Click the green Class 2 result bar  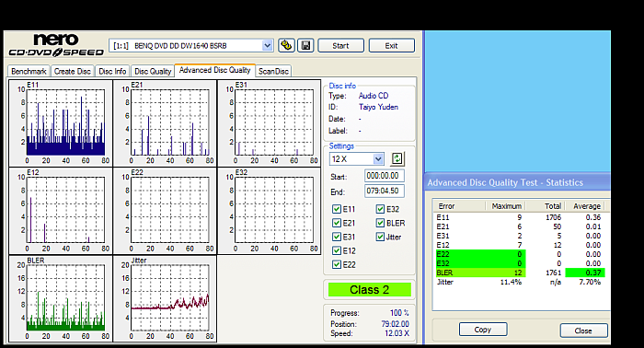coord(369,290)
